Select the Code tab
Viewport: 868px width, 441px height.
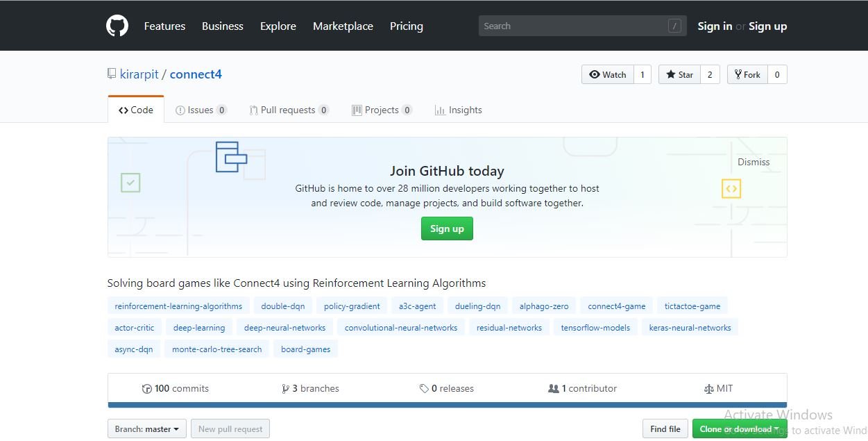tap(136, 110)
